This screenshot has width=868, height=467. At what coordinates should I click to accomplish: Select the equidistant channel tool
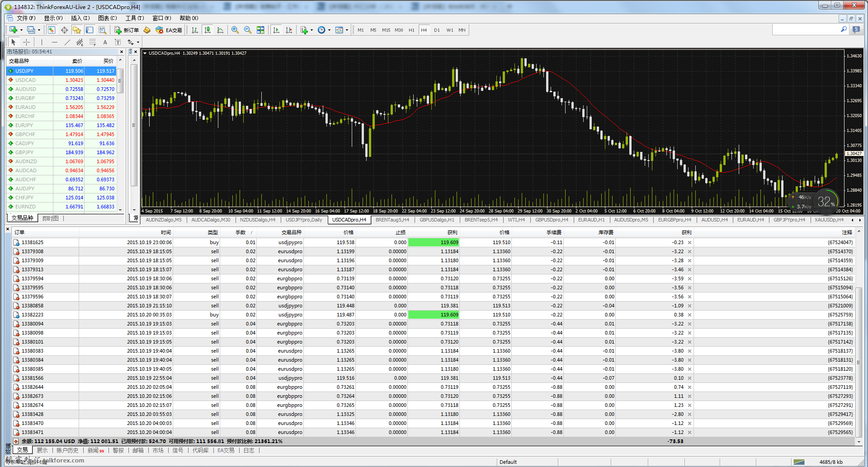pos(80,42)
